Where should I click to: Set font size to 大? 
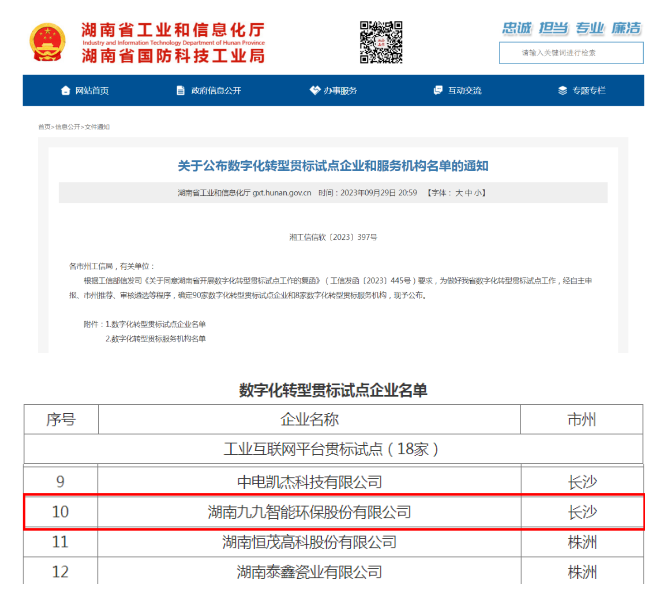coord(458,192)
